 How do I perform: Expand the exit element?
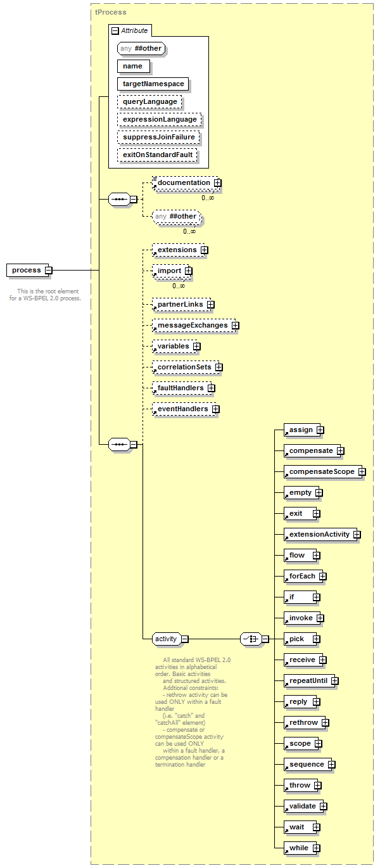tap(316, 514)
